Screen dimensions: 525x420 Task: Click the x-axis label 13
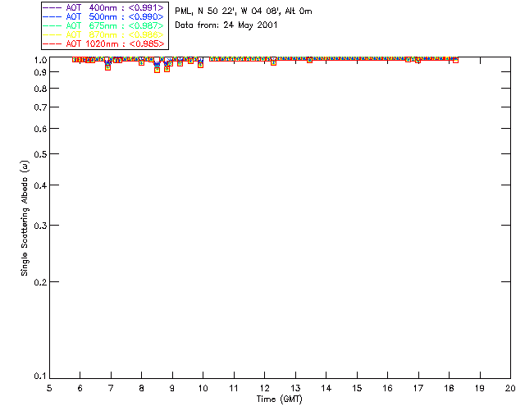[x=295, y=388]
